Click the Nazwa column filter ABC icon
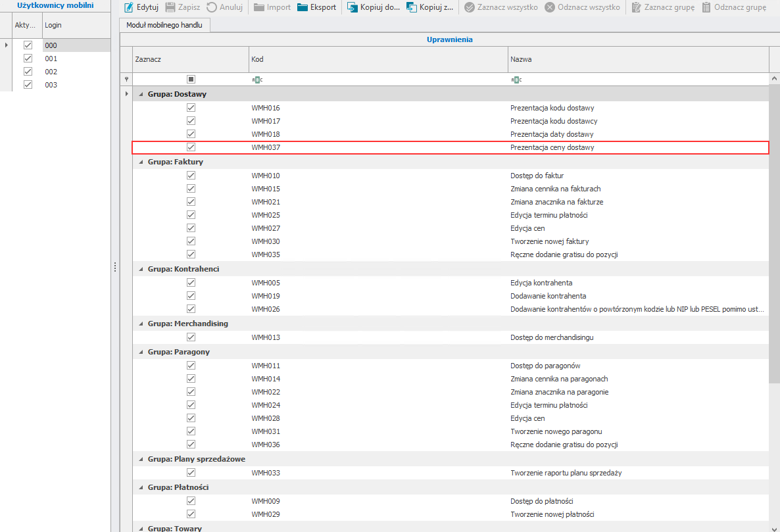 (x=516, y=80)
